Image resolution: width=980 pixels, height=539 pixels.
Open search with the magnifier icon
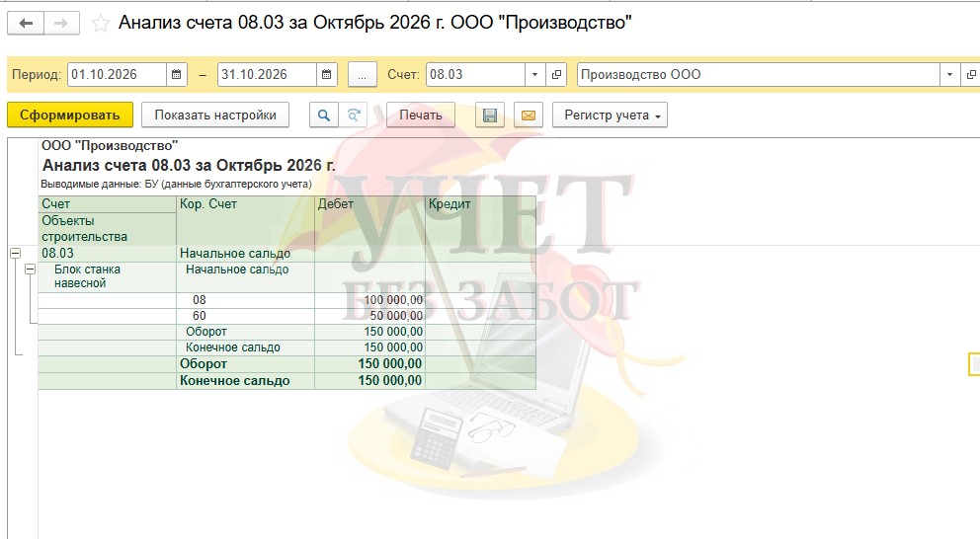[x=324, y=115]
